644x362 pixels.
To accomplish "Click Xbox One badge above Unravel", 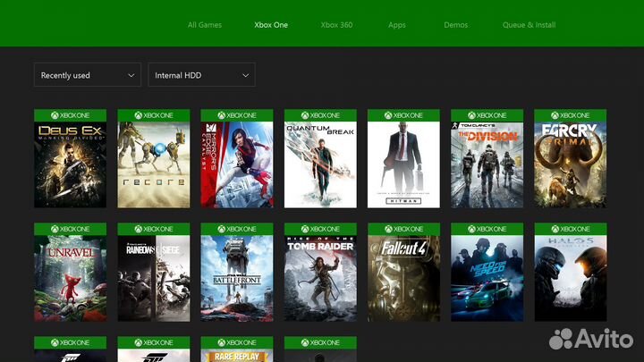I will pos(71,229).
